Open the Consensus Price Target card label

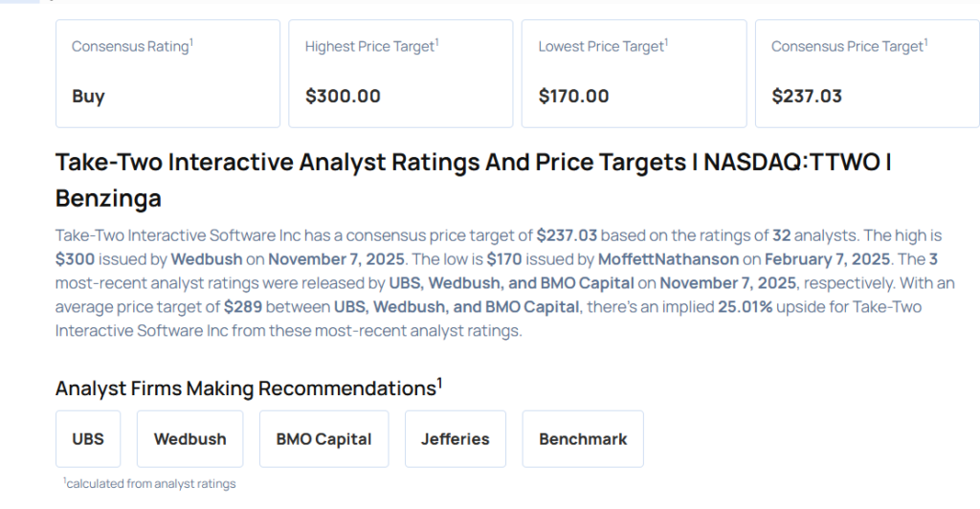coord(847,46)
